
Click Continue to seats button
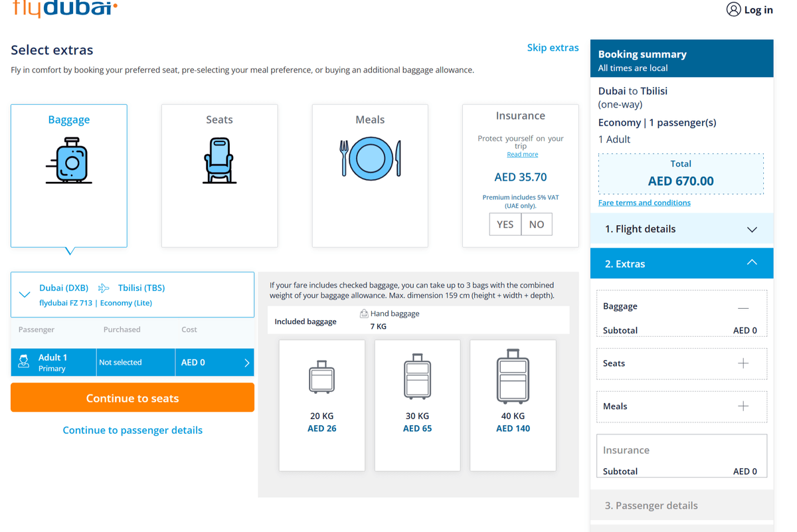click(133, 398)
